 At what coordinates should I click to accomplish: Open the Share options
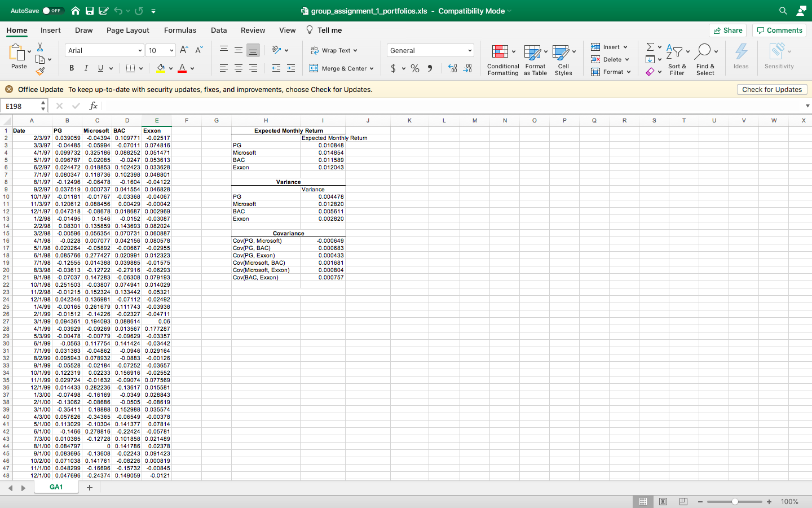tap(727, 30)
